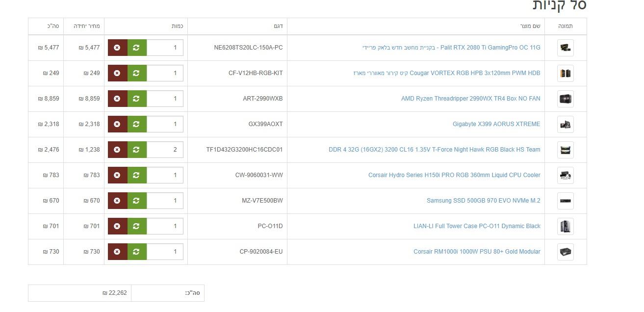The width and height of the screenshot is (644, 312).
Task: Select model code TF1D432G3200HC16CDC01
Action: click(x=244, y=150)
